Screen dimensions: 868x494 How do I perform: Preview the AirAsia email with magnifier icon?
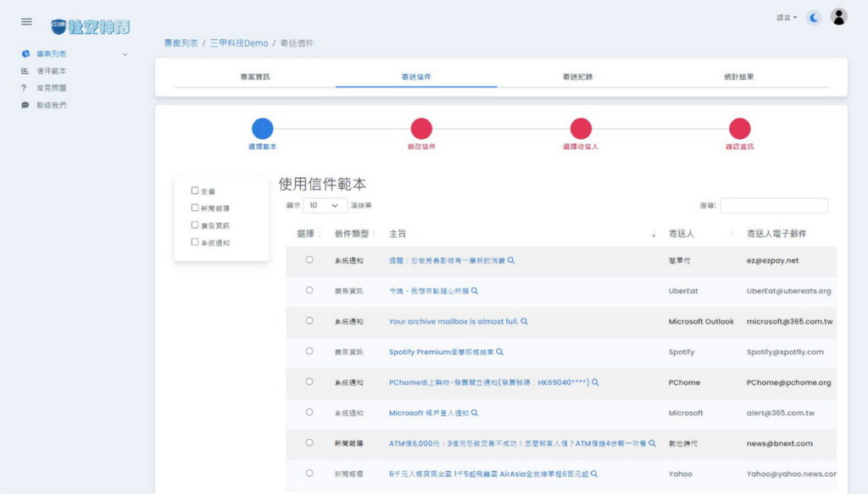pyautogui.click(x=594, y=474)
